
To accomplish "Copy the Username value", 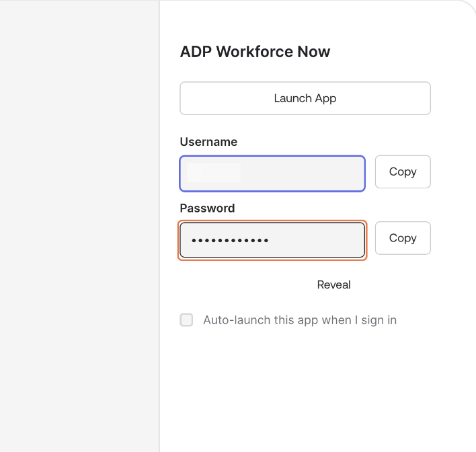I will pos(402,172).
